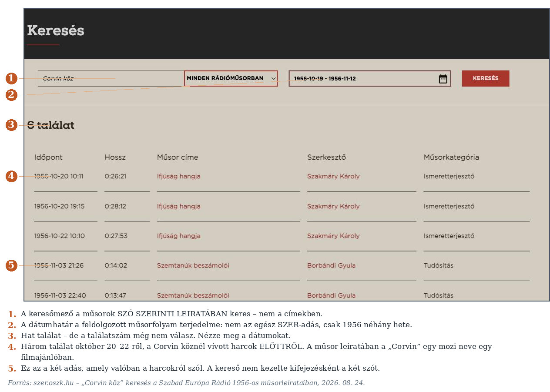The height and width of the screenshot is (392, 550).
Task: Select editor Borbándi Gyula in 21:26 row
Action: pos(331,265)
